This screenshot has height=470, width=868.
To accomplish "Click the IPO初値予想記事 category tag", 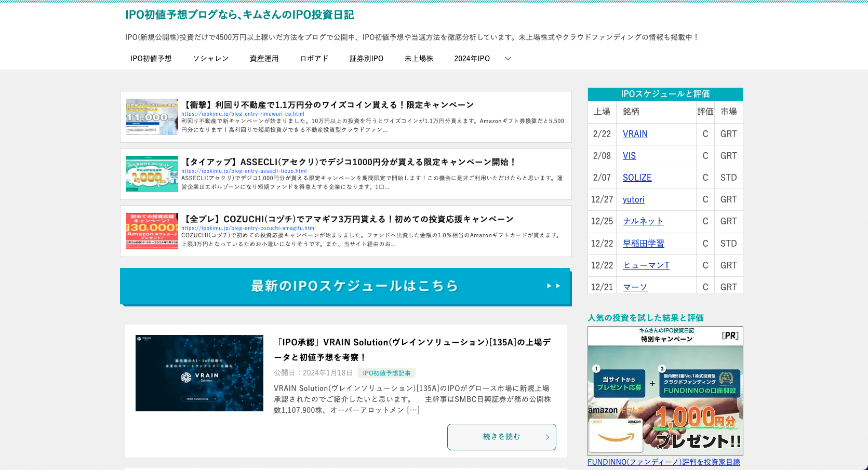I will [x=386, y=373].
